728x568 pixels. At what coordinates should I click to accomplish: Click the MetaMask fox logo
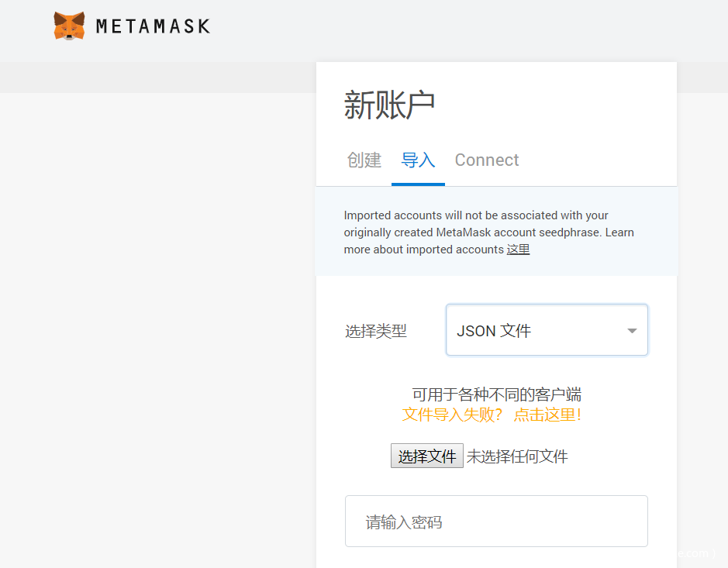[69, 26]
